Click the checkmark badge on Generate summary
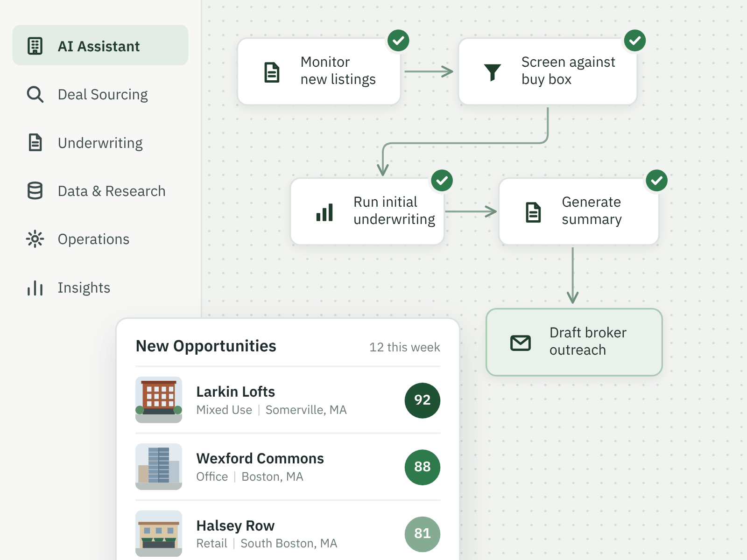This screenshot has width=747, height=560. 656,181
